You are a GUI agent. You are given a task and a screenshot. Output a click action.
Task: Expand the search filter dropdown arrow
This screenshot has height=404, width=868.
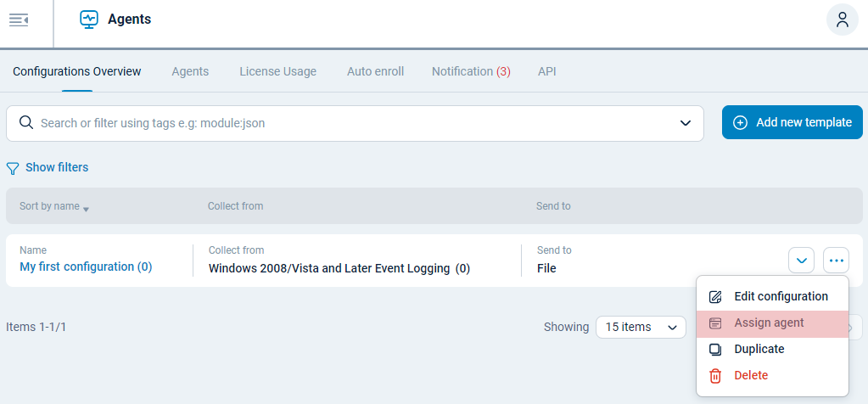click(686, 123)
